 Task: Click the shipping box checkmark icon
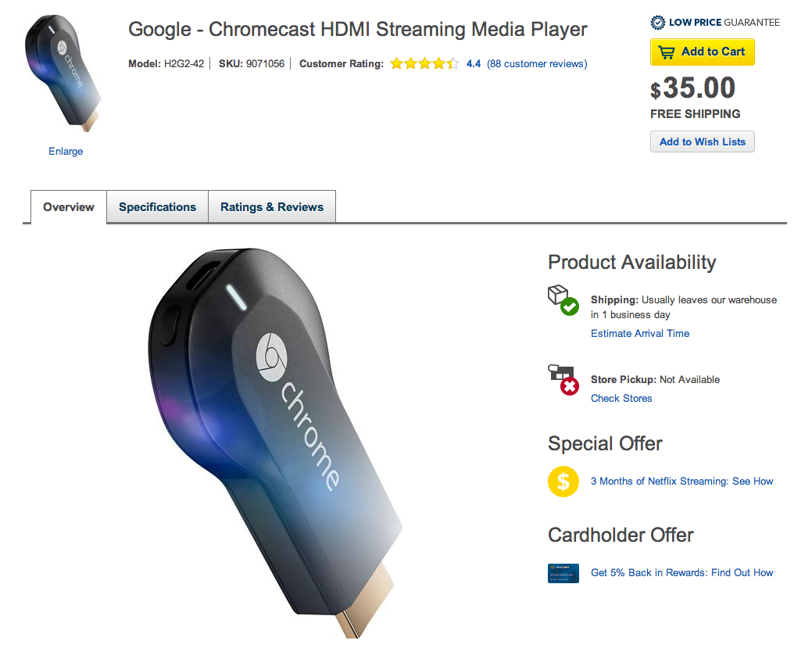(x=563, y=300)
